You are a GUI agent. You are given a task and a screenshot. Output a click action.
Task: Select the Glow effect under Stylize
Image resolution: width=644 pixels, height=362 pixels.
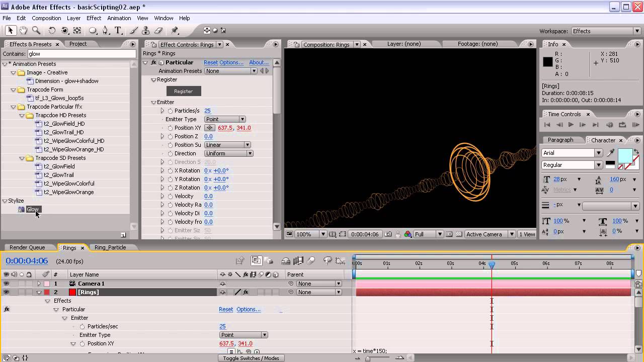[33, 209]
